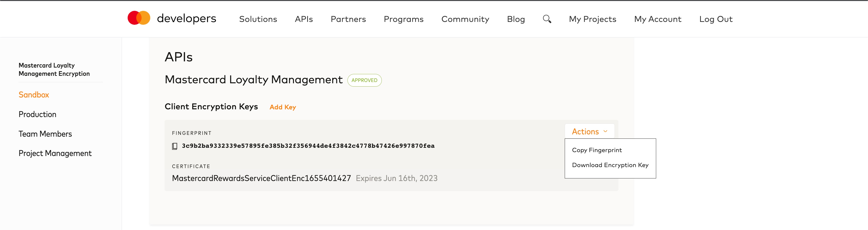This screenshot has height=230, width=868.
Task: Open My Account page
Action: pyautogui.click(x=657, y=19)
